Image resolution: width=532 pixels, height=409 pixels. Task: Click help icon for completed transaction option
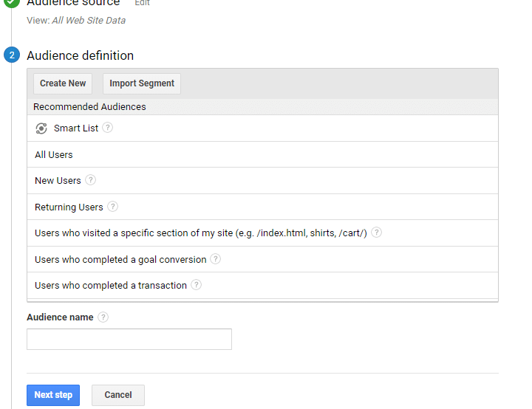(x=196, y=285)
